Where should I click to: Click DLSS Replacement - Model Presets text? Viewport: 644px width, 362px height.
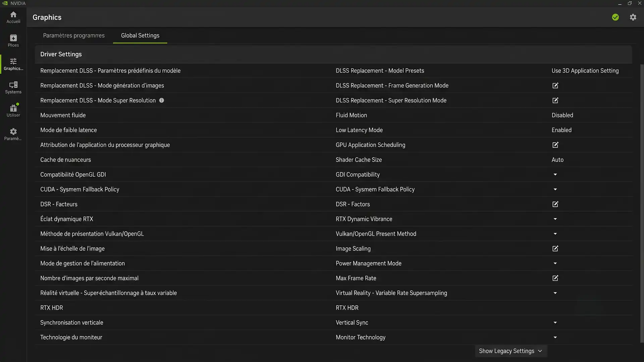380,71
